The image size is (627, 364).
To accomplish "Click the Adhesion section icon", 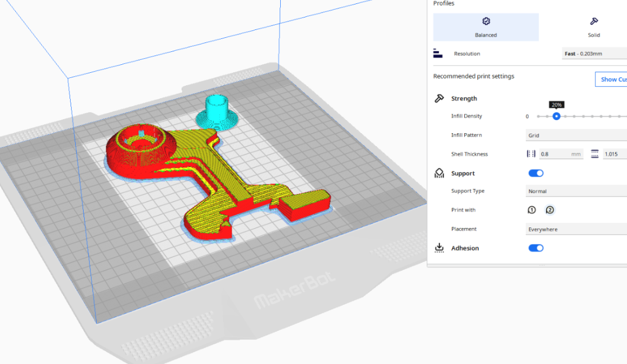I will tap(439, 248).
